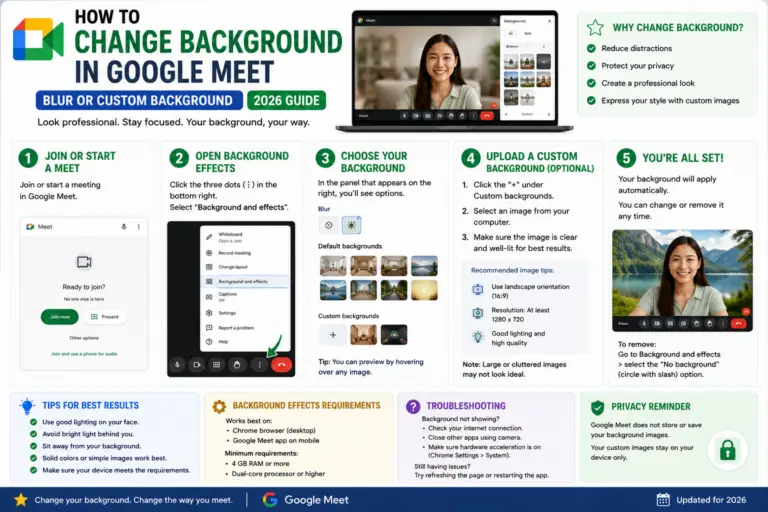Open the three-dot menu in the Ready to join card header
This screenshot has height=512, width=768.
pyautogui.click(x=139, y=227)
